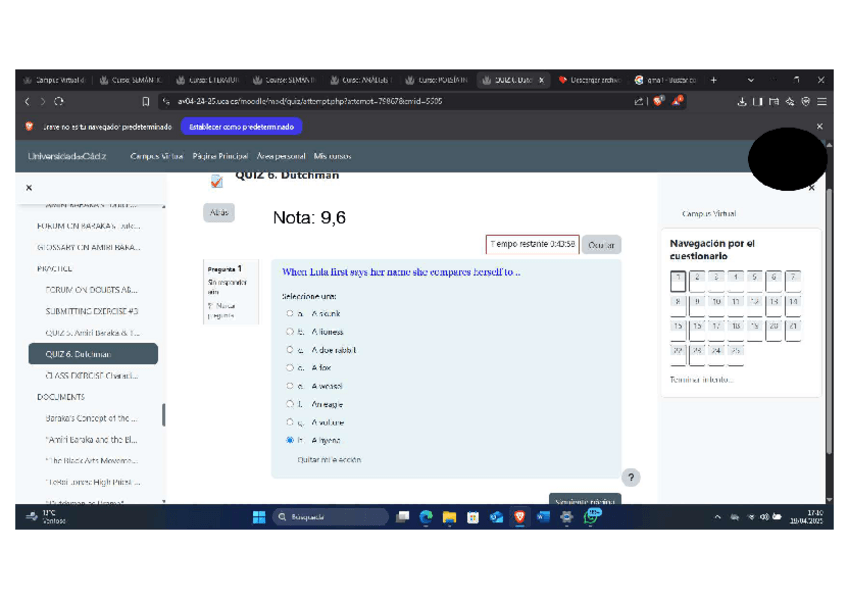
Task: Open Brave browser from the Windows taskbar
Action: tap(519, 517)
